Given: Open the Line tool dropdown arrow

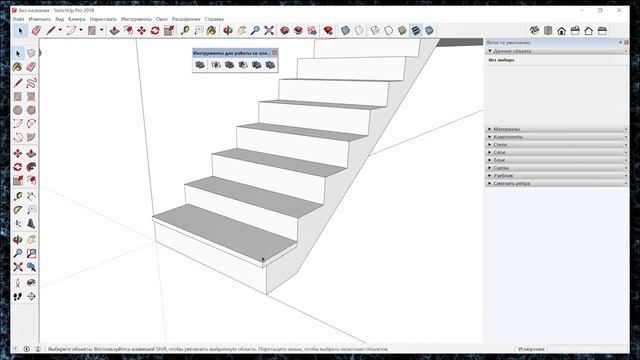Looking at the screenshot, I should [x=60, y=30].
